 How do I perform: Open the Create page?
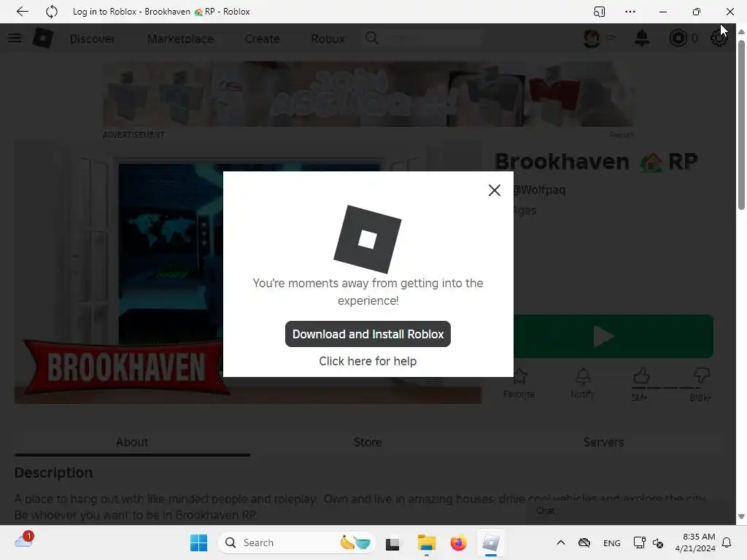262,39
